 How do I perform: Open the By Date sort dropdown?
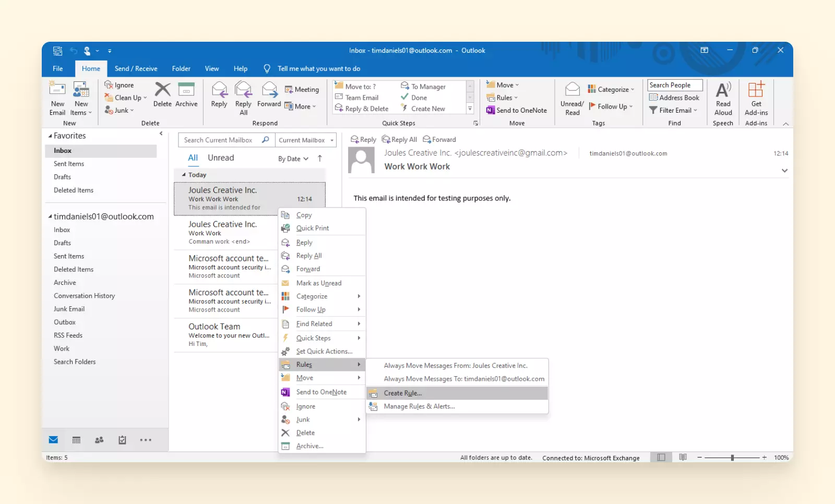coord(293,159)
